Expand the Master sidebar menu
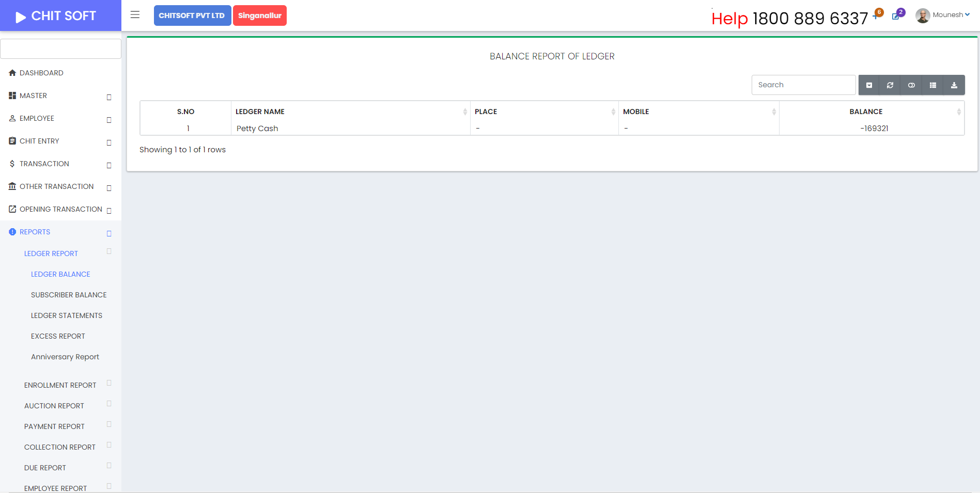 [34, 96]
